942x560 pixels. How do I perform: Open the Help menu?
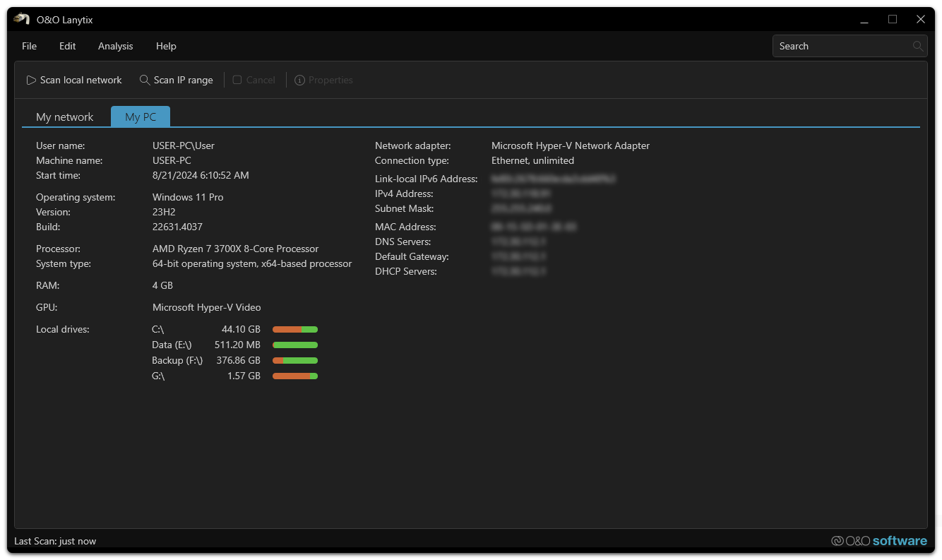166,46
